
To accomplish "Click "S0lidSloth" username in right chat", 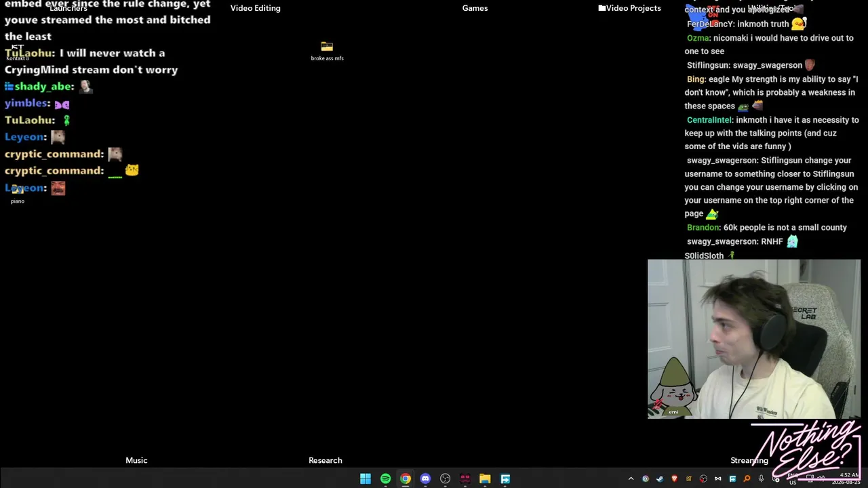I will pyautogui.click(x=704, y=256).
